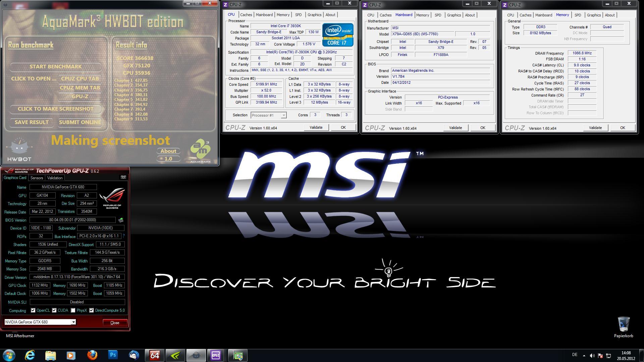
Task: Open the Windows Start menu
Action: pos(9,355)
